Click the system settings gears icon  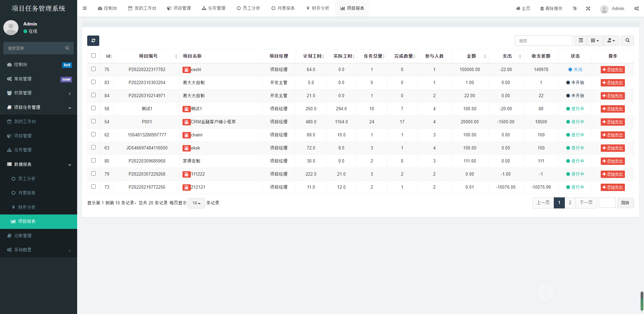(637, 8)
